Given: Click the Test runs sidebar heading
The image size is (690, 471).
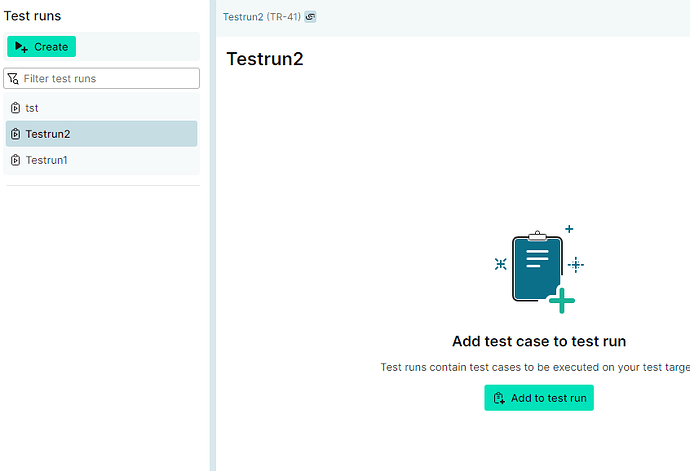Looking at the screenshot, I should coord(33,16).
